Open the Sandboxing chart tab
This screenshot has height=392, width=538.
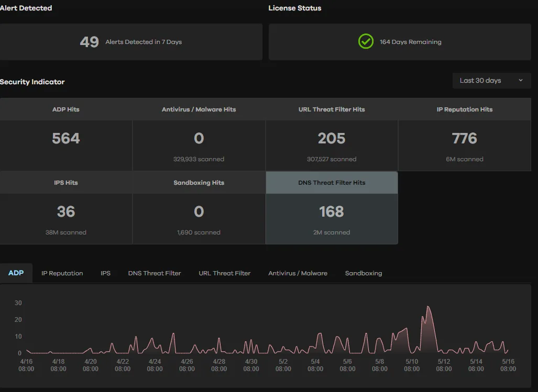click(x=364, y=273)
